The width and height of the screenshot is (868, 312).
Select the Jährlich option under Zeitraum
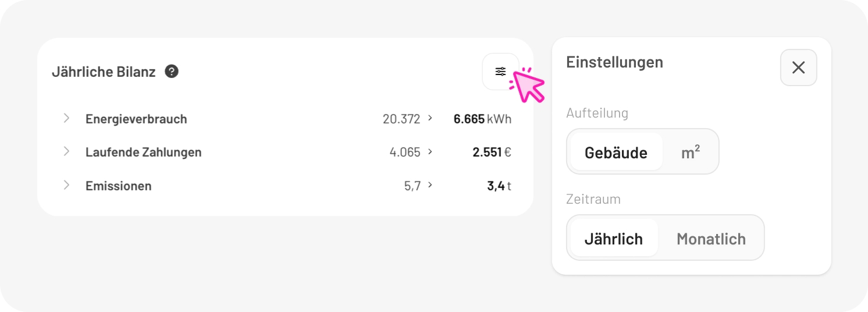point(613,239)
